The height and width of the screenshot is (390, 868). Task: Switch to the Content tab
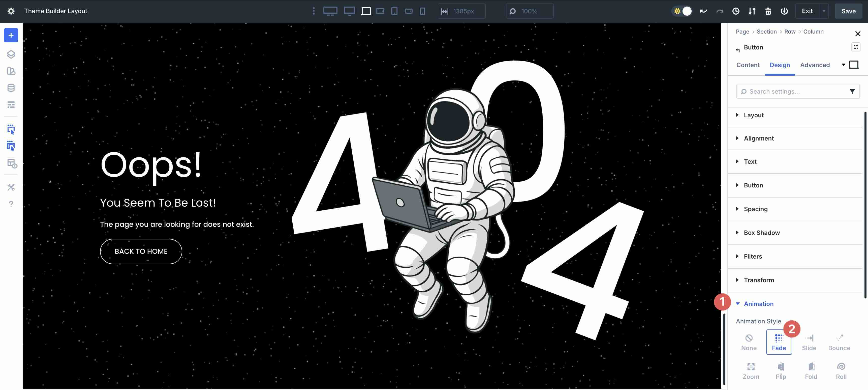click(748, 65)
